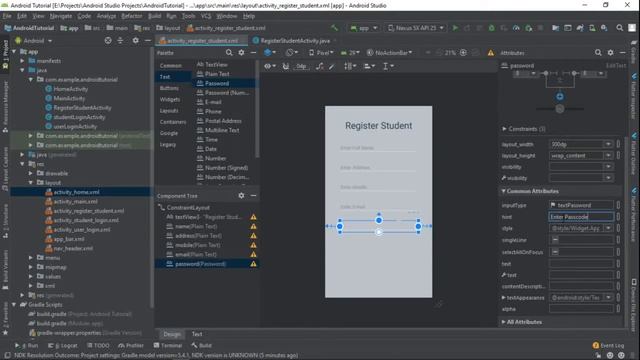The height and width of the screenshot is (360, 640).
Task: Expand the drawable folder
Action: pyautogui.click(x=31, y=173)
